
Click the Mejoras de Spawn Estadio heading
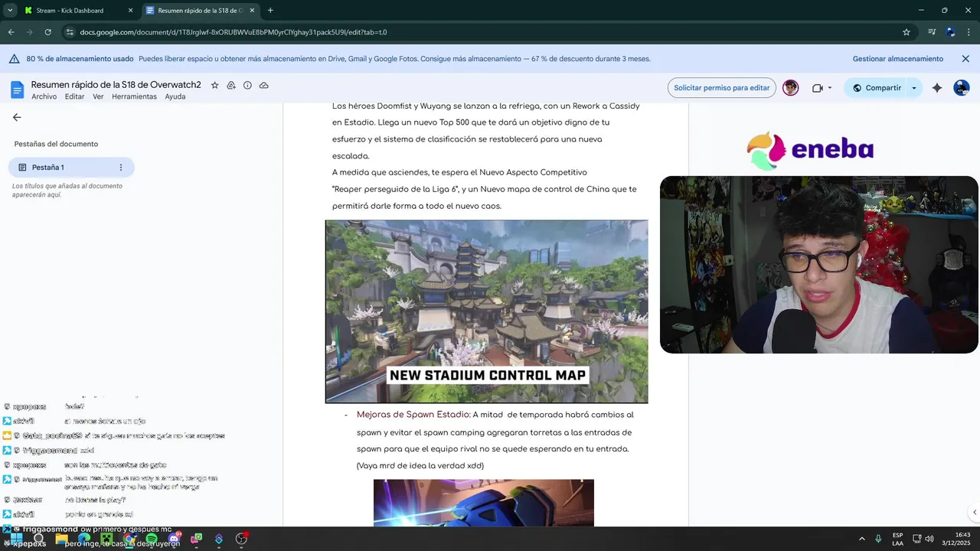(413, 415)
